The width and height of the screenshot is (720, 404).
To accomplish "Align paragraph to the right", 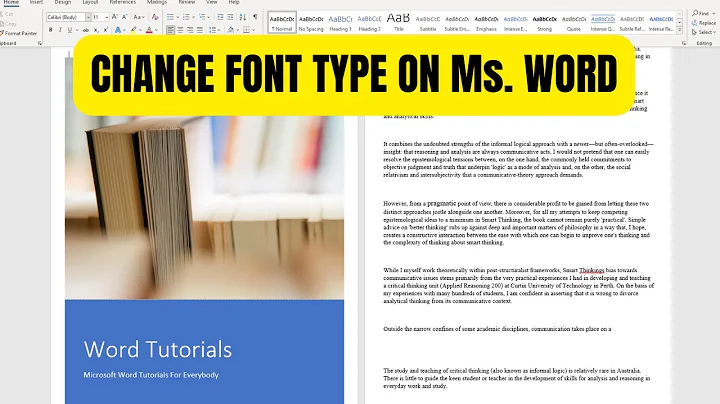I will click(x=190, y=30).
